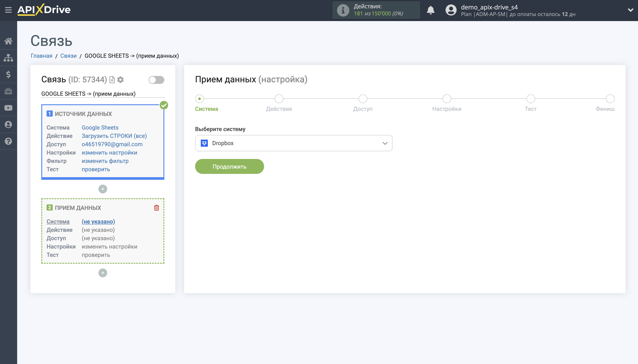
Task: Open the notifications bell icon
Action: point(431,10)
